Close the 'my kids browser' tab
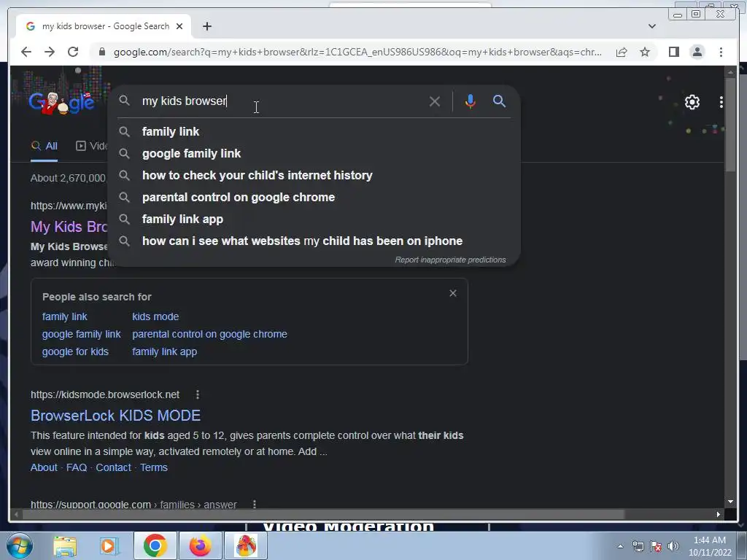 point(179,26)
